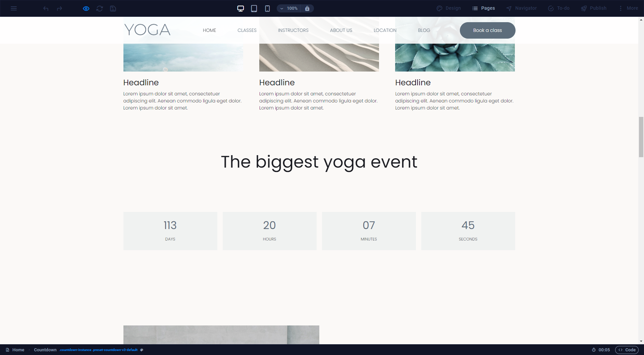This screenshot has width=644, height=355.
Task: Click the Countdown breadcrumb item
Action: tap(45, 350)
